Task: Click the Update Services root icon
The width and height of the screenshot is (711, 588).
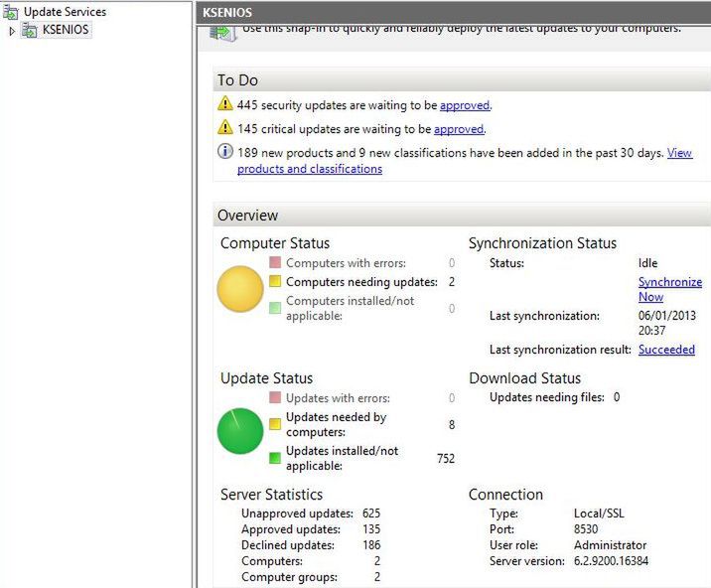Action: [11, 12]
